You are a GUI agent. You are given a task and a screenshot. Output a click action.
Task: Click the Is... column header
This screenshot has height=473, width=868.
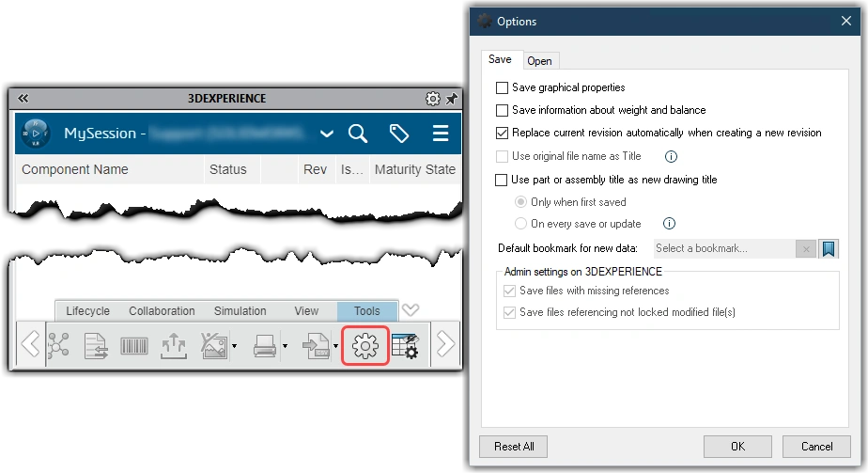tap(352, 169)
